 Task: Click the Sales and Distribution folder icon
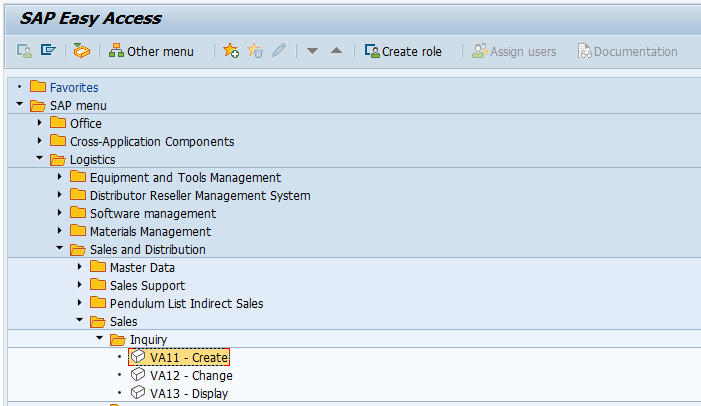[x=78, y=249]
